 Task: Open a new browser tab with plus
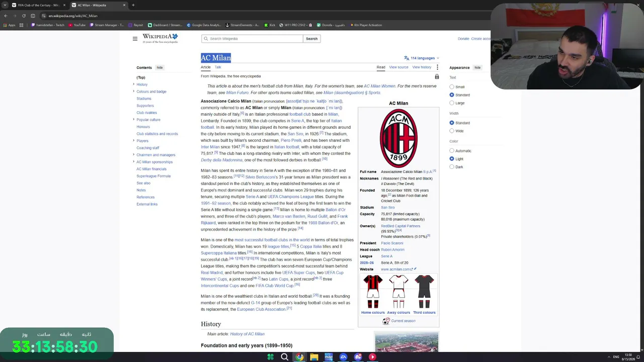tap(133, 5)
